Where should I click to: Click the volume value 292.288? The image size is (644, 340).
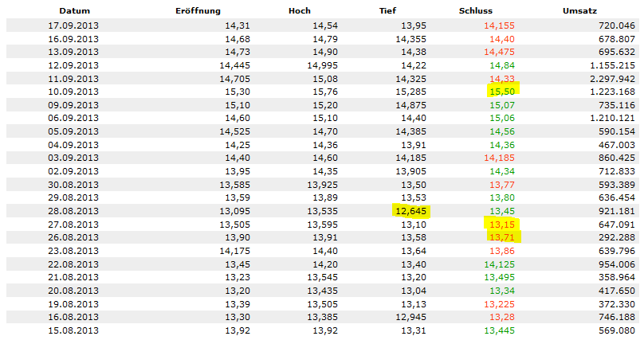click(x=615, y=237)
